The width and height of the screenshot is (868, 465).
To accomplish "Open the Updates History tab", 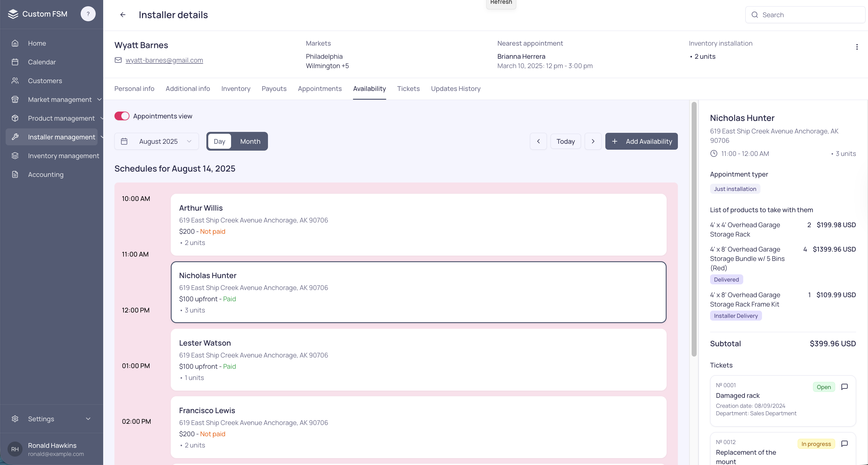I will 456,88.
